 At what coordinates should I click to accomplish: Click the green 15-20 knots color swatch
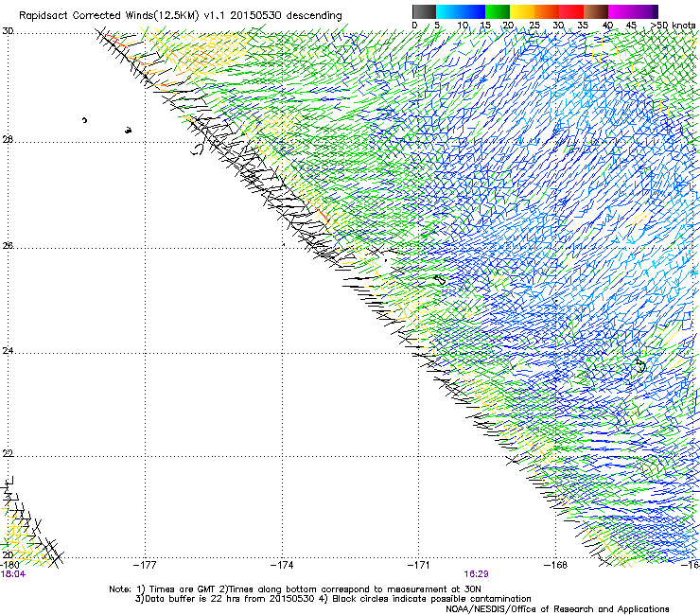(498, 11)
